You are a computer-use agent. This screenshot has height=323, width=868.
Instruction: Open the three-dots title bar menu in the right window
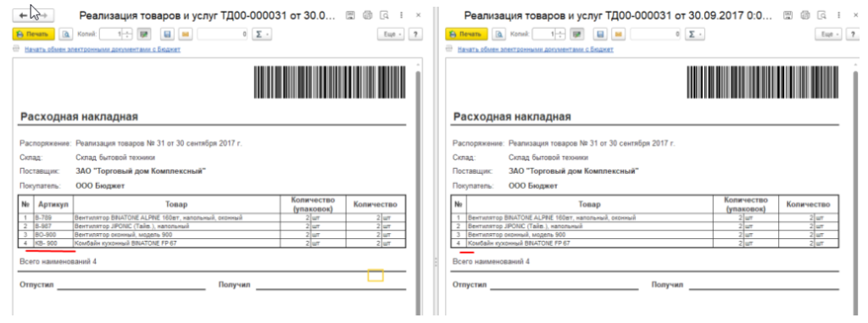pyautogui.click(x=840, y=15)
